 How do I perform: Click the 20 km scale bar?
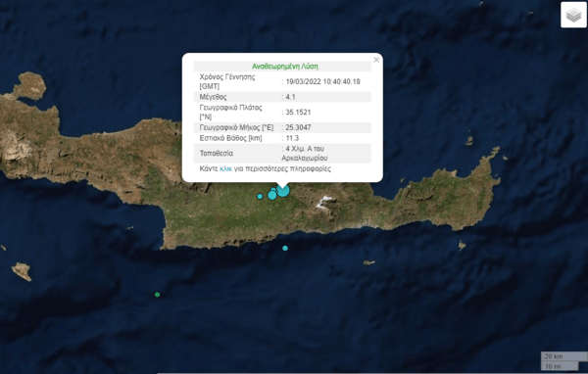click(x=564, y=356)
